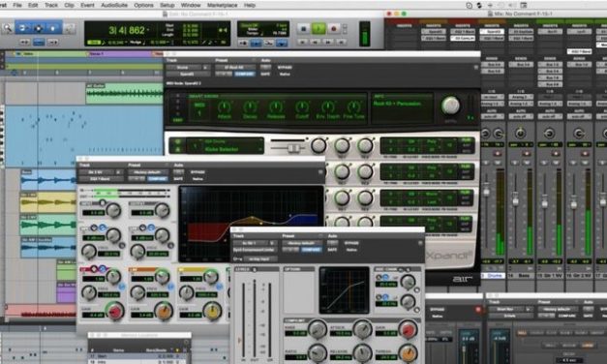Click the Go to End transport button
607x364 pixels.
341,42
